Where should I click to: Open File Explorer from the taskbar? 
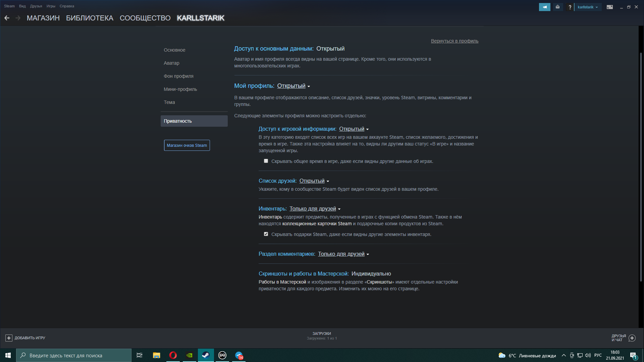tap(156, 355)
